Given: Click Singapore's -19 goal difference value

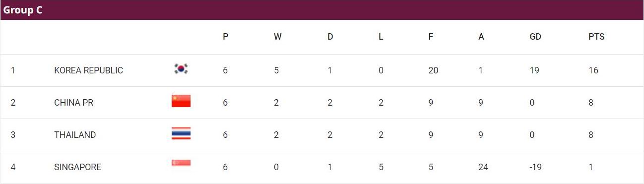Looking at the screenshot, I should tap(535, 167).
